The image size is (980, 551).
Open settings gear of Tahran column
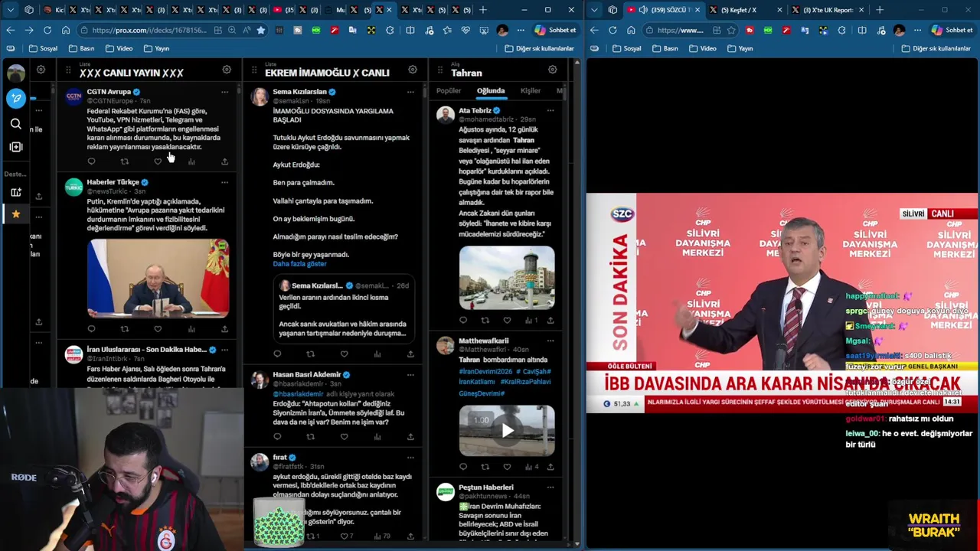(553, 70)
